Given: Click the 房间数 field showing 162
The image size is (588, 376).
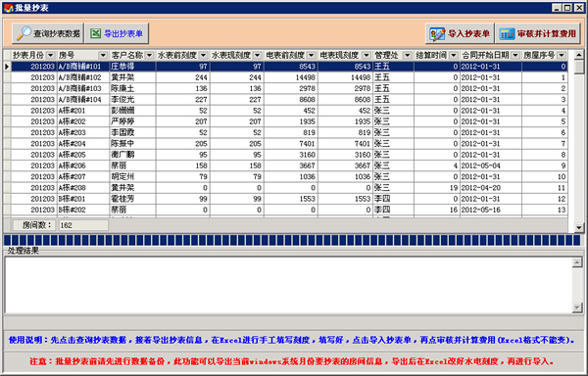Looking at the screenshot, I should [83, 225].
